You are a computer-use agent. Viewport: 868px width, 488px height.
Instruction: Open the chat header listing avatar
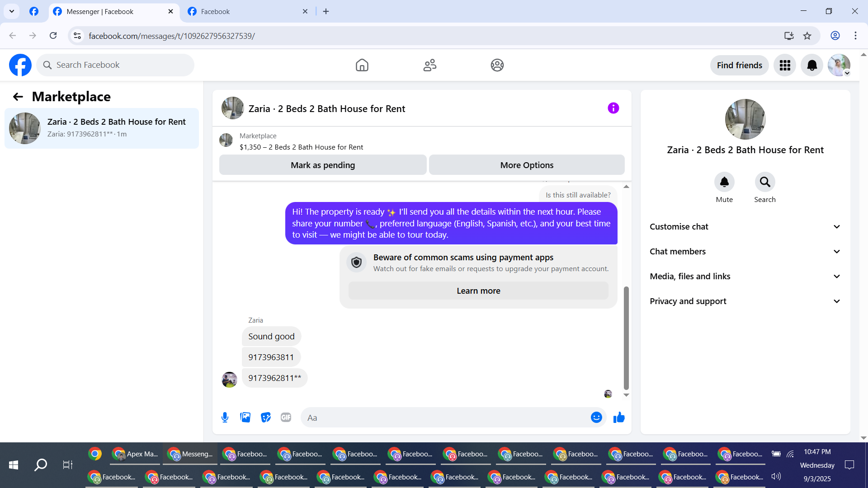(232, 108)
